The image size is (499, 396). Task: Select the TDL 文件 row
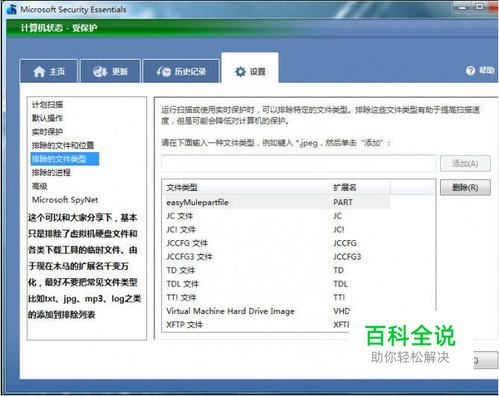coord(277,284)
